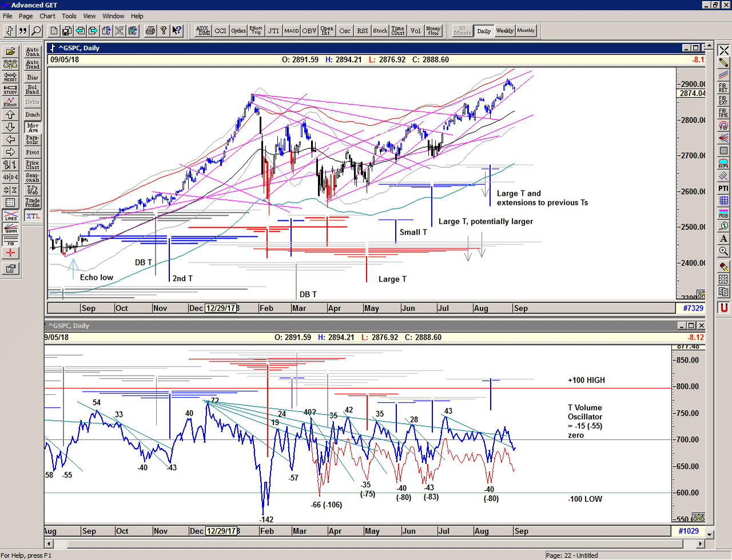
Task: Open the Tools menu
Action: click(x=69, y=16)
